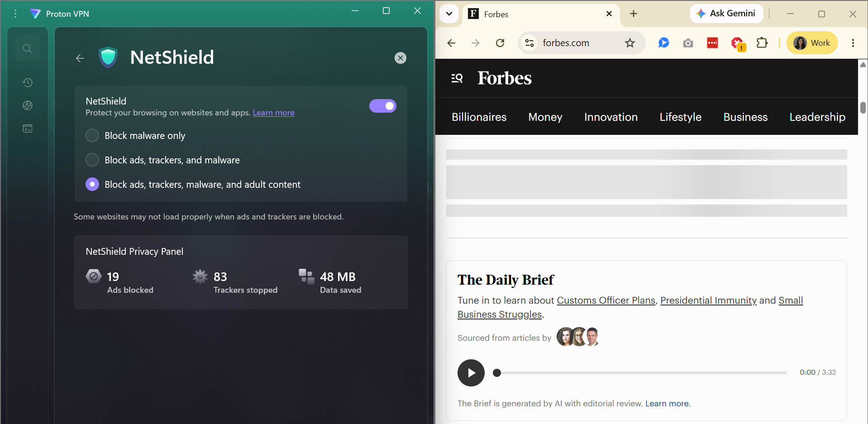Open the Business section
Screen dimensions: 868x424
745,117
